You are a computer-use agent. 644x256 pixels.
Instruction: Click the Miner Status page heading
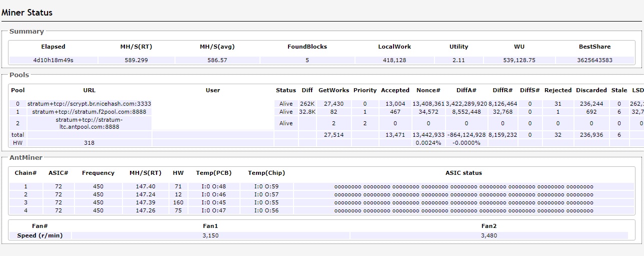click(x=27, y=13)
